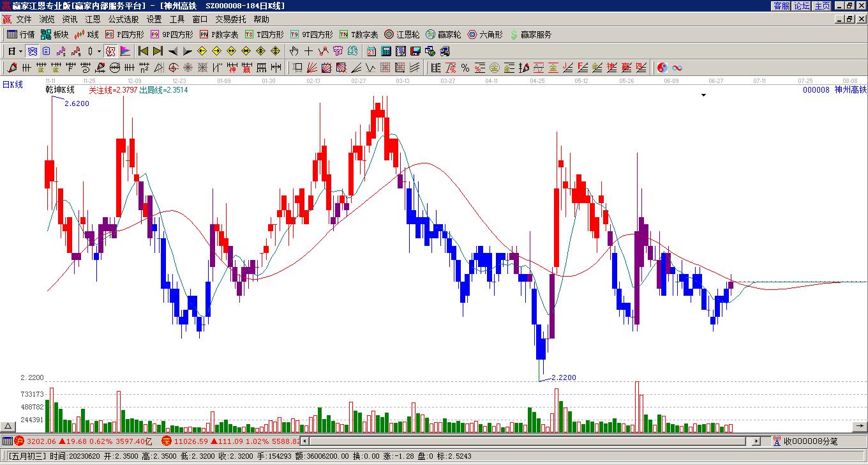Screen dimensions: 868x465
Task: Click the 日K线 period label
Action: tap(12, 84)
